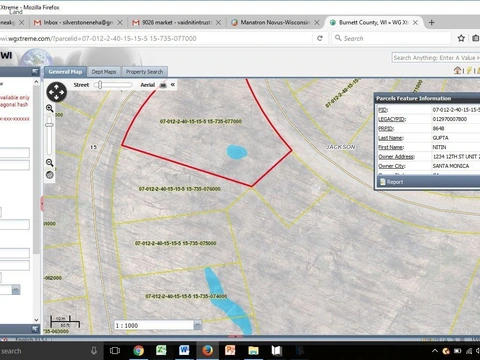The width and height of the screenshot is (480, 360).
Task: Show hidden system tray icons chevron
Action: (435, 351)
